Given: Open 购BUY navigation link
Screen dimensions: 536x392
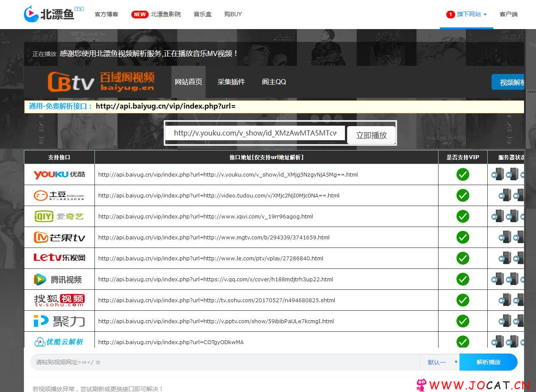Looking at the screenshot, I should point(233,14).
